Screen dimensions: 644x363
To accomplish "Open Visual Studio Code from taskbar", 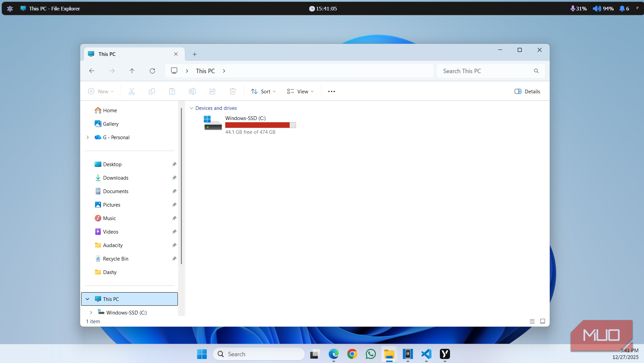I will click(x=426, y=354).
